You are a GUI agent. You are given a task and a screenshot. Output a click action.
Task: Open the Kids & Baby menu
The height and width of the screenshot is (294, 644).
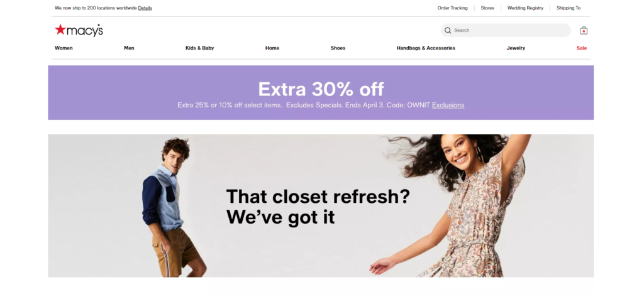(x=199, y=48)
